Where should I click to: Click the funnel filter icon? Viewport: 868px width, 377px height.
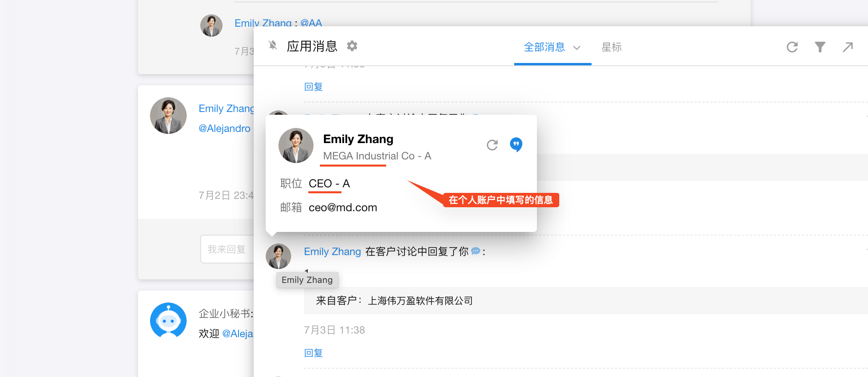820,47
